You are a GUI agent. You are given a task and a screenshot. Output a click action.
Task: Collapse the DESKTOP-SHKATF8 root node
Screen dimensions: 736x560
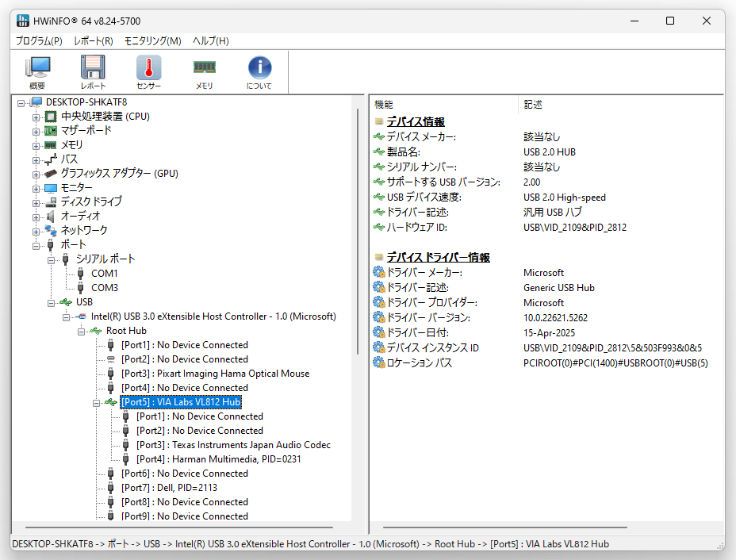coord(21,102)
